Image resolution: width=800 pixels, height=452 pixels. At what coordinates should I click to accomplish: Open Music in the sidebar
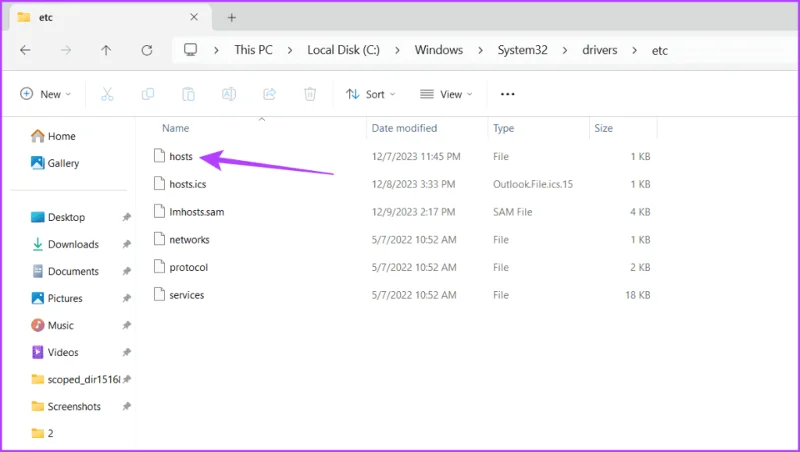pyautogui.click(x=53, y=325)
